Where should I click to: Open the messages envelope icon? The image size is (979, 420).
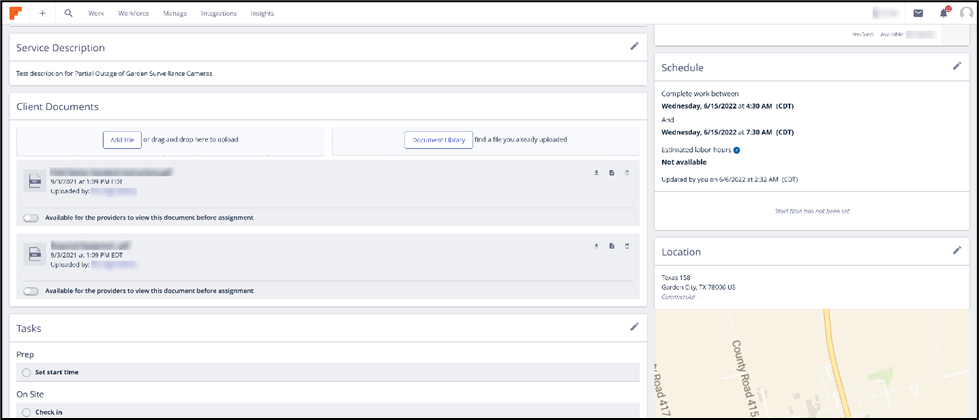click(x=918, y=13)
